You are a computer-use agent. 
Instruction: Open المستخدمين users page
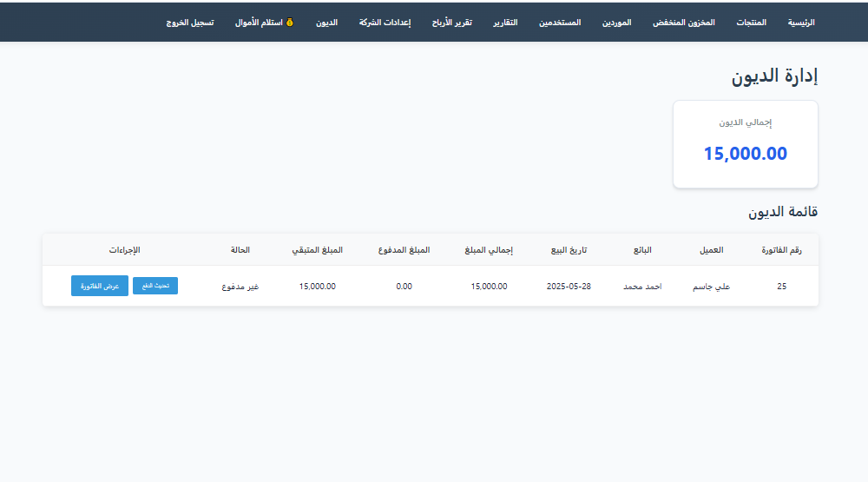(x=560, y=23)
